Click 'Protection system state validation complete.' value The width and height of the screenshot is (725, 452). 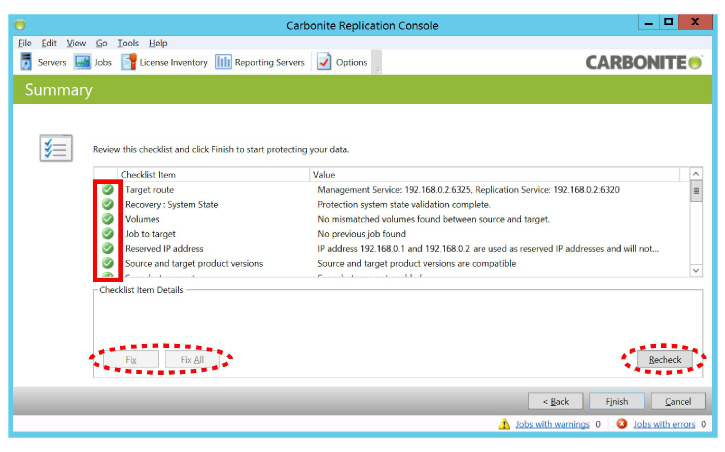(404, 204)
